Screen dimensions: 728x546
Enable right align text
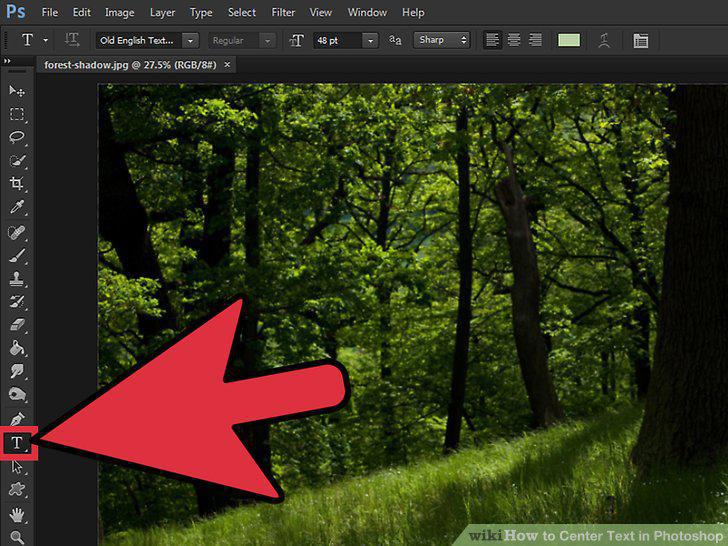[x=535, y=40]
